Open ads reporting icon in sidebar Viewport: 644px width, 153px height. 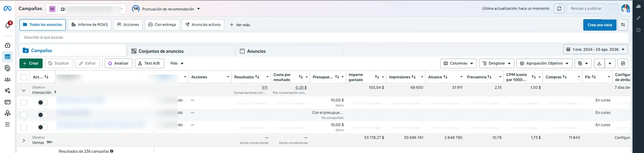point(7,68)
